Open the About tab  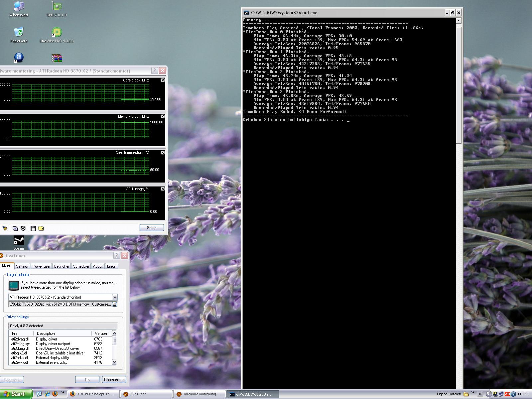98,266
